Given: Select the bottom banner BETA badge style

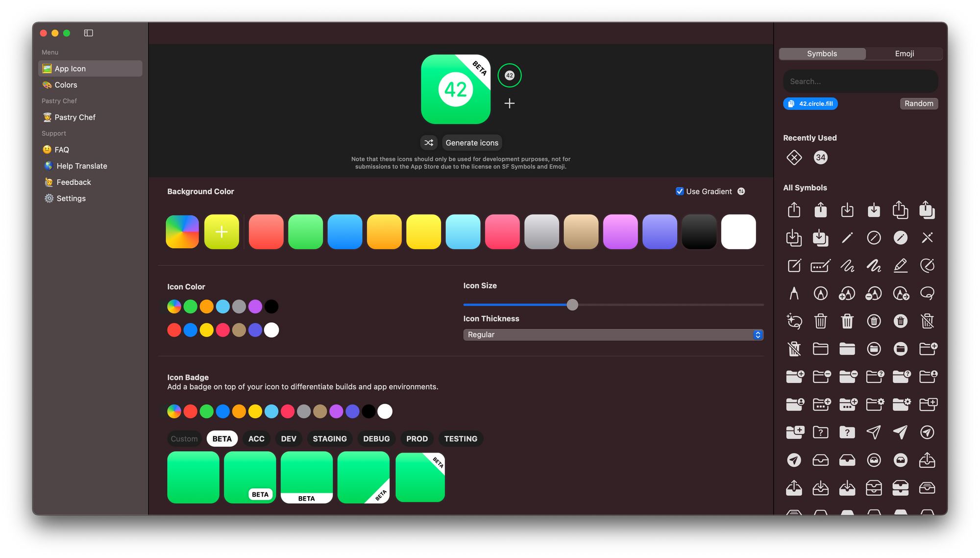Looking at the screenshot, I should coord(307,477).
